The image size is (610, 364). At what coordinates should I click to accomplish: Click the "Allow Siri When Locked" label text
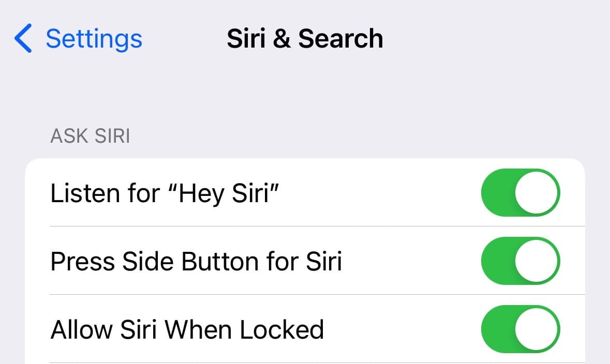[187, 329]
